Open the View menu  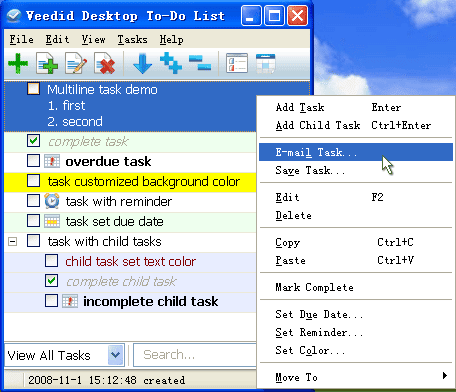(x=93, y=40)
